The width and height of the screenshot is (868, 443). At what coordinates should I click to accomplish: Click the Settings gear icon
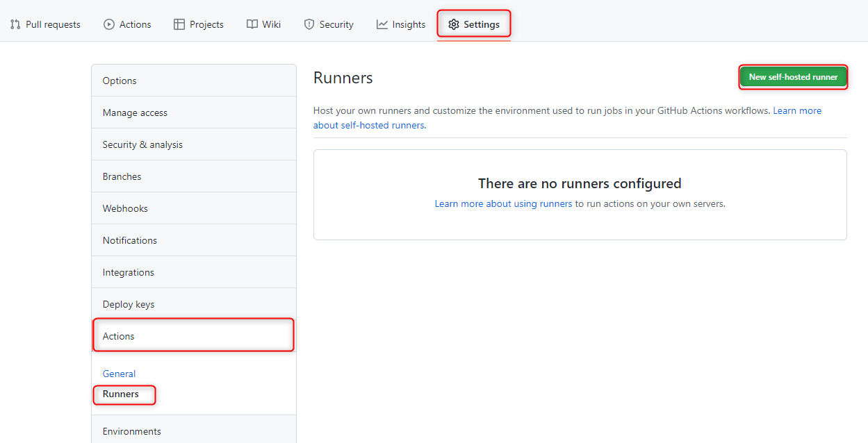[x=454, y=24]
